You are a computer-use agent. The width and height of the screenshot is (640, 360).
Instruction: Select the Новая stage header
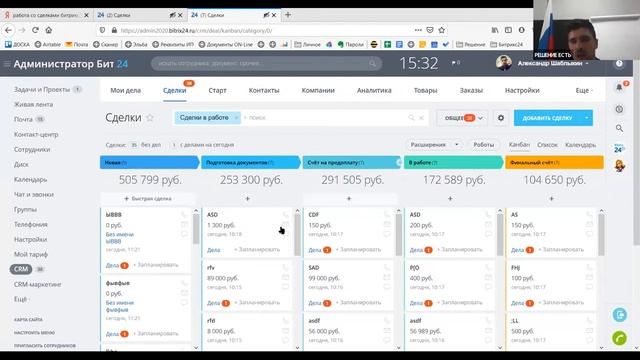pyautogui.click(x=149, y=162)
